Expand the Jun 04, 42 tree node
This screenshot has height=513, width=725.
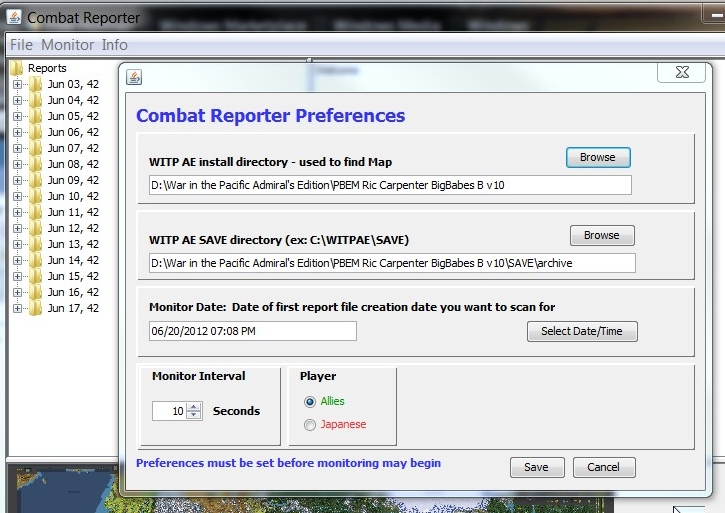tap(18, 100)
